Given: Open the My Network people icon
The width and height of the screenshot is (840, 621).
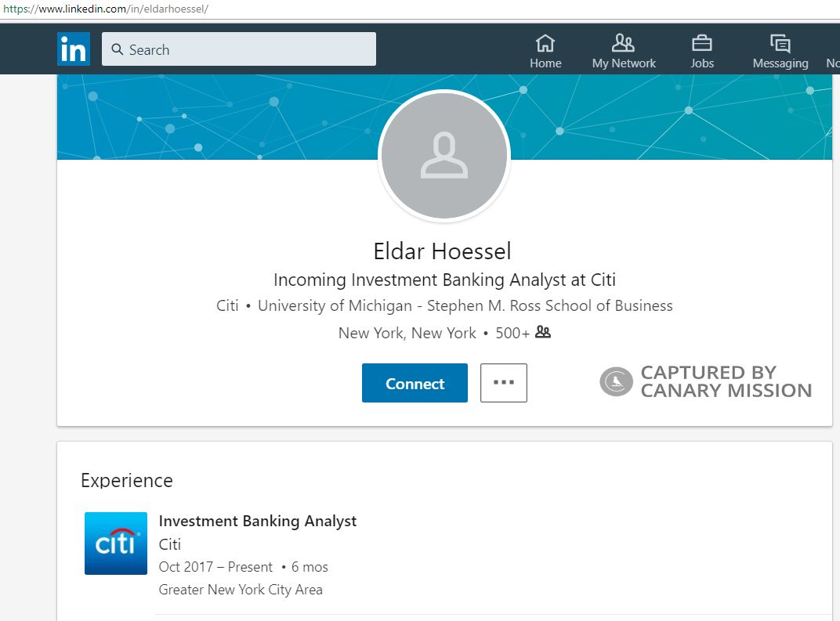Looking at the screenshot, I should click(x=624, y=43).
